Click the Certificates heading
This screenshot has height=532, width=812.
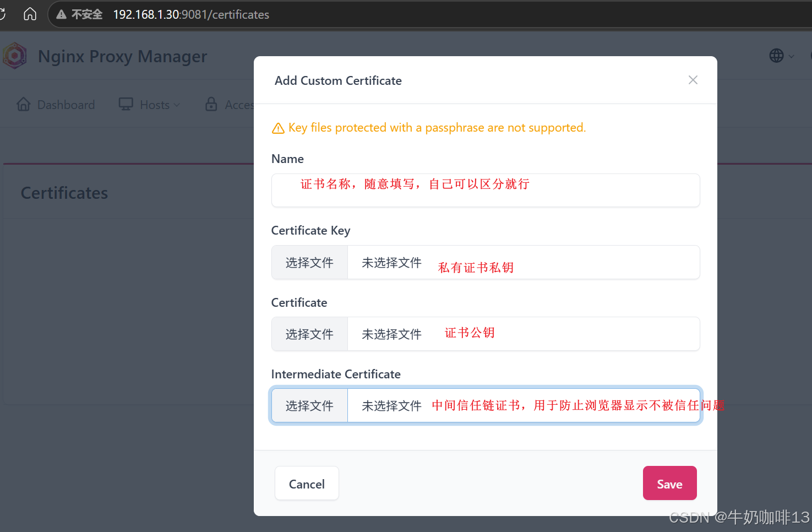pos(64,193)
